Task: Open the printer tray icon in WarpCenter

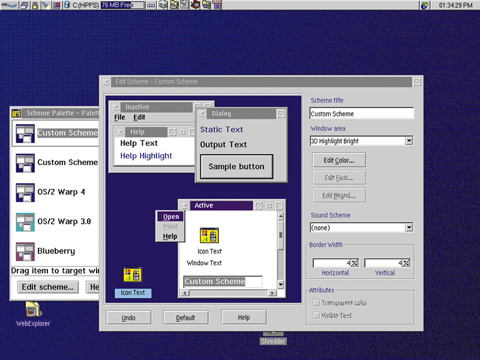Action: 163,5
